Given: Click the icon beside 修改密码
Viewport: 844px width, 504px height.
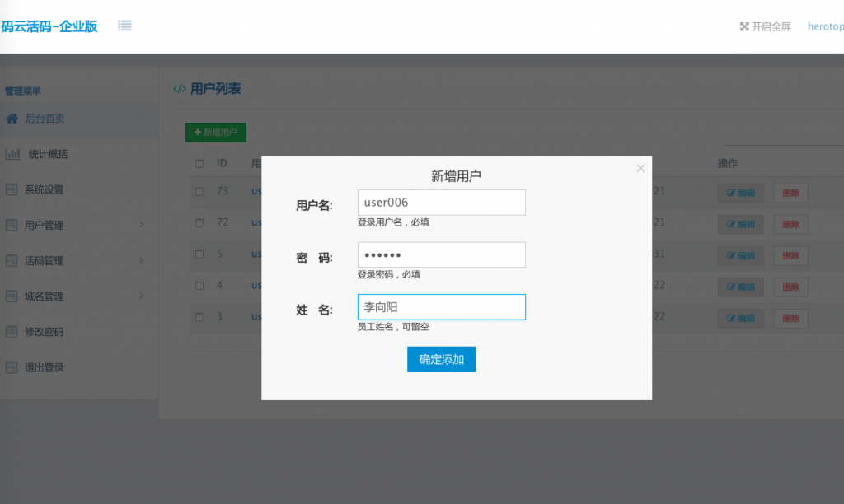Looking at the screenshot, I should tap(12, 331).
